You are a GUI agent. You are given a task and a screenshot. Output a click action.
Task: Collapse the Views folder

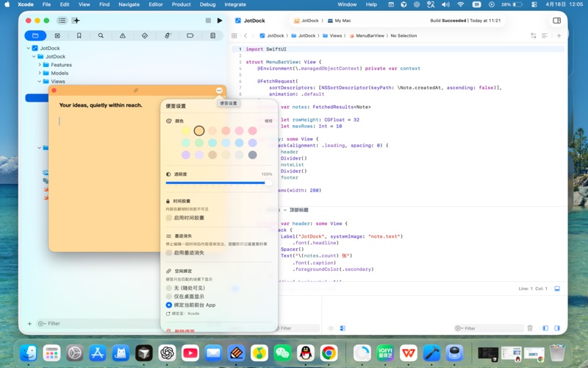click(40, 81)
